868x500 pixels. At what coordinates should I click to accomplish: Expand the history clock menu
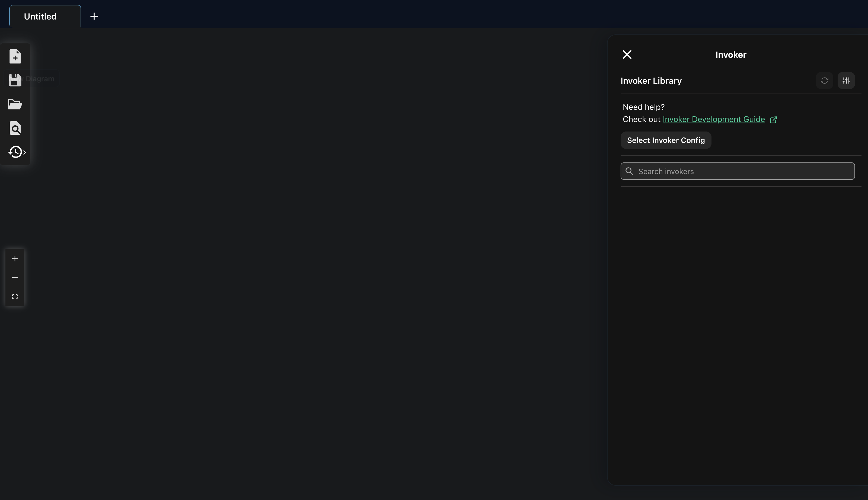coord(17,152)
